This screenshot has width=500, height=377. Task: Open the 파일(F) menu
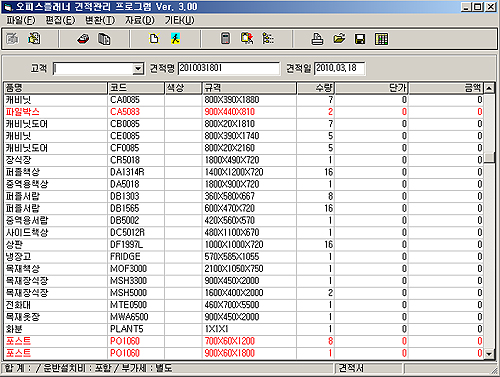tap(21, 20)
